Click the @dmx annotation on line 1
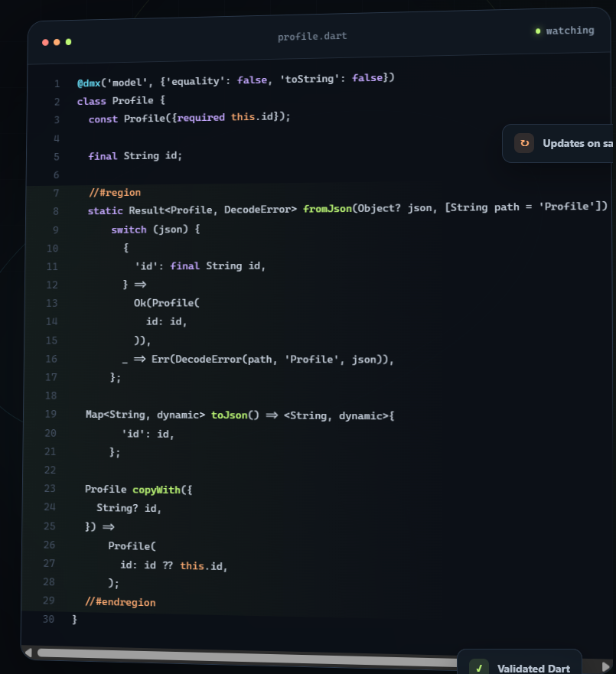Viewport: 616px width, 674px height. point(89,83)
